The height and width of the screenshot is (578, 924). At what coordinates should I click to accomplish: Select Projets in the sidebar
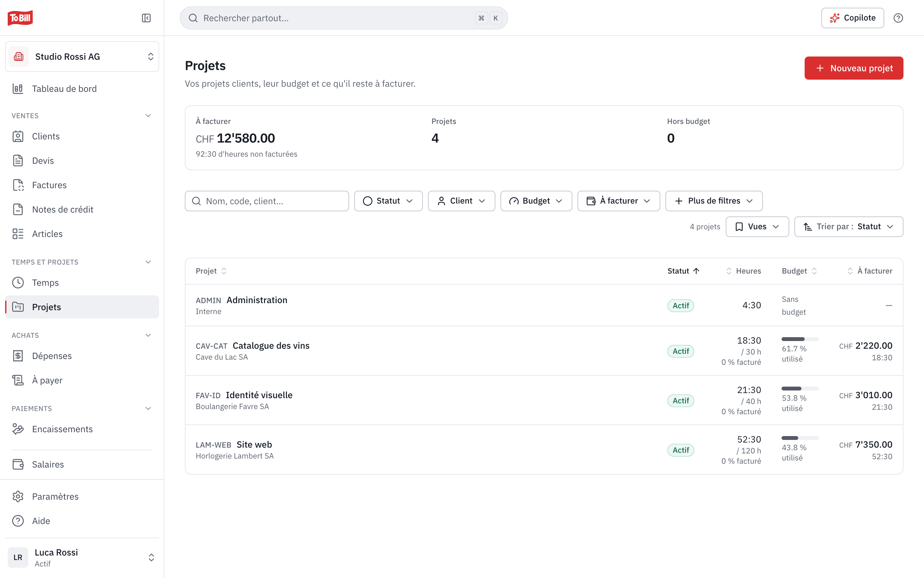coord(82,307)
